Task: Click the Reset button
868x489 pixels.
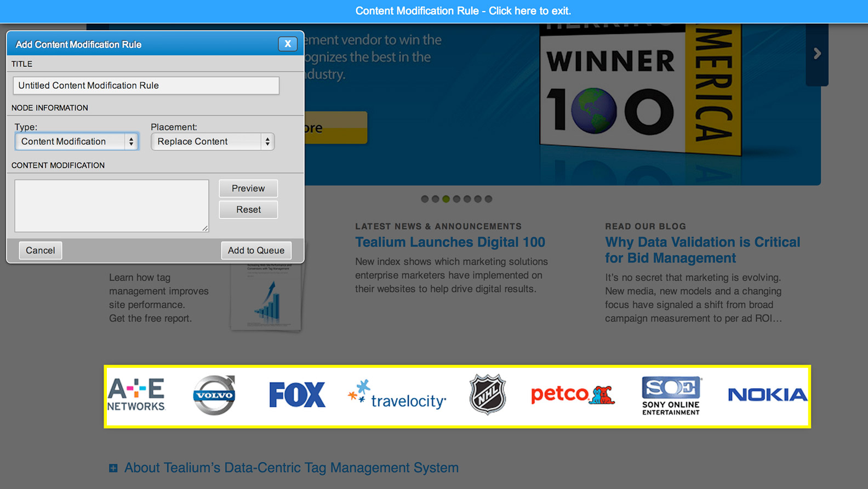Action: coord(248,210)
